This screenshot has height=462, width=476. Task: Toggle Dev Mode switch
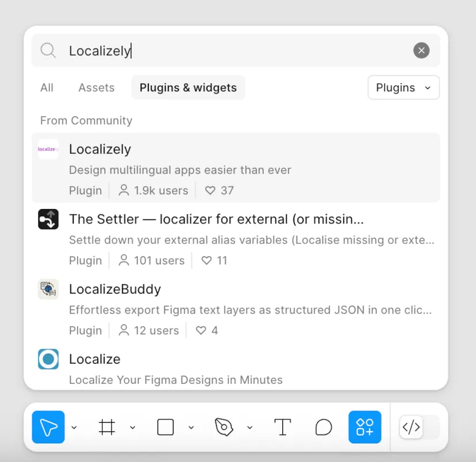pyautogui.click(x=420, y=427)
